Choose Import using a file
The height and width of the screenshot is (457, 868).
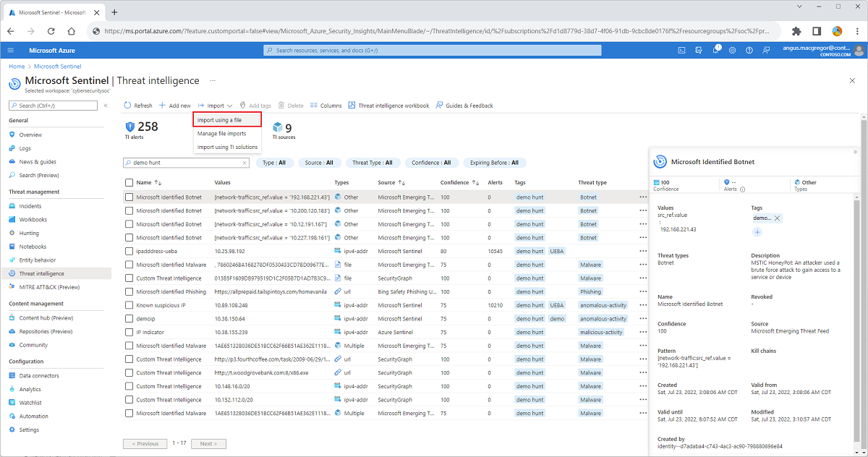226,120
